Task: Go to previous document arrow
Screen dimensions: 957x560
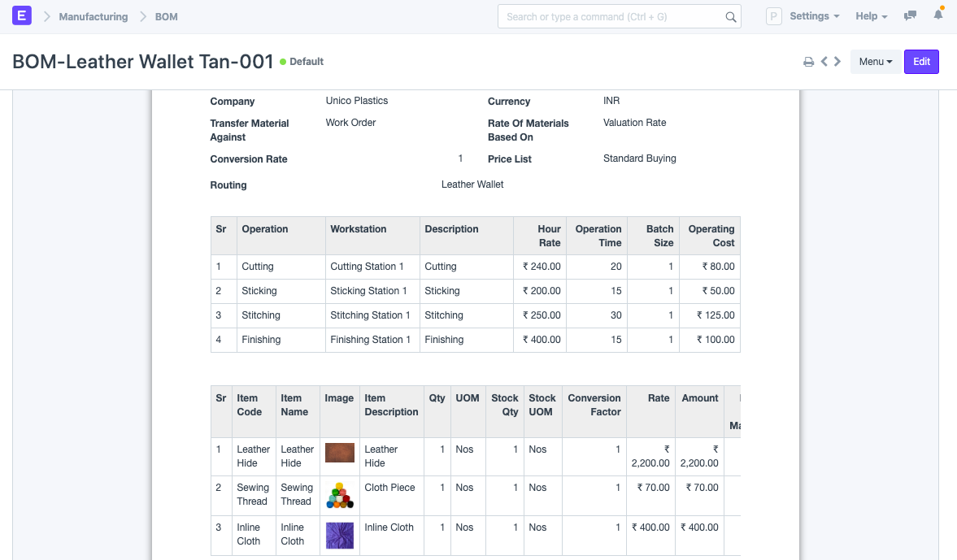Action: 824,62
